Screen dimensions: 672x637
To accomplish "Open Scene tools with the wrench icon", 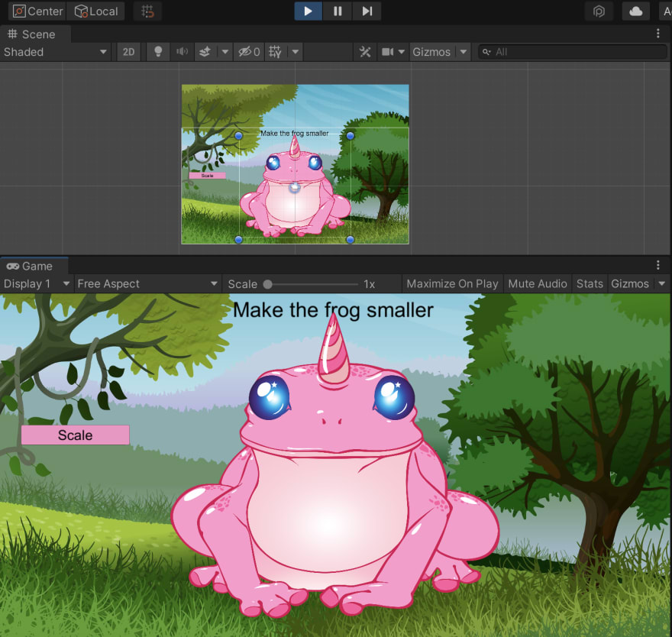I will tap(365, 52).
